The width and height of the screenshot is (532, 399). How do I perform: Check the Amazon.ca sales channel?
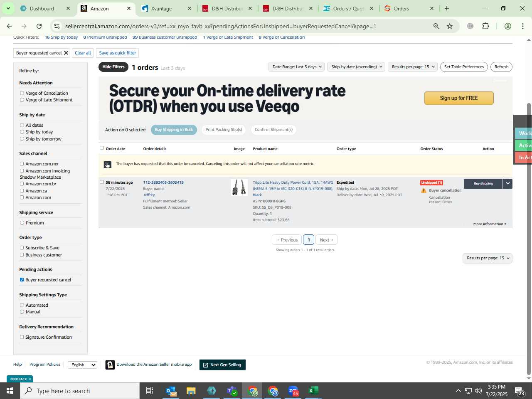(22, 191)
